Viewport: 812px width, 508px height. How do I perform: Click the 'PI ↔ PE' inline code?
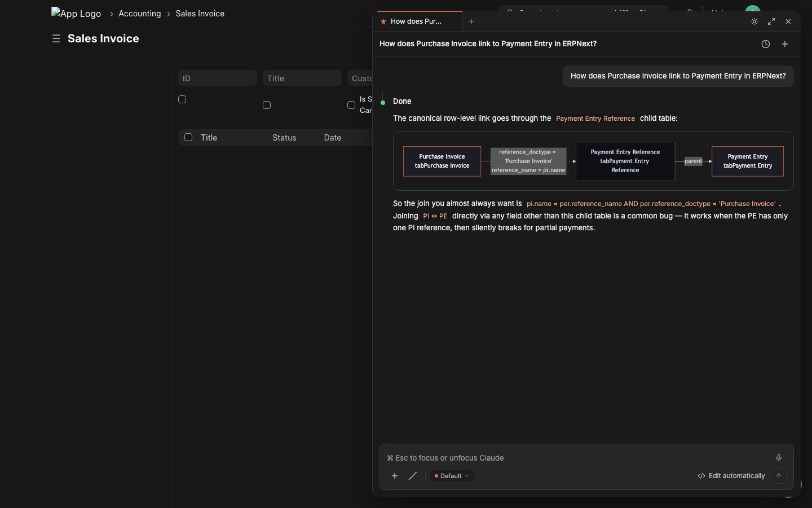(x=435, y=216)
